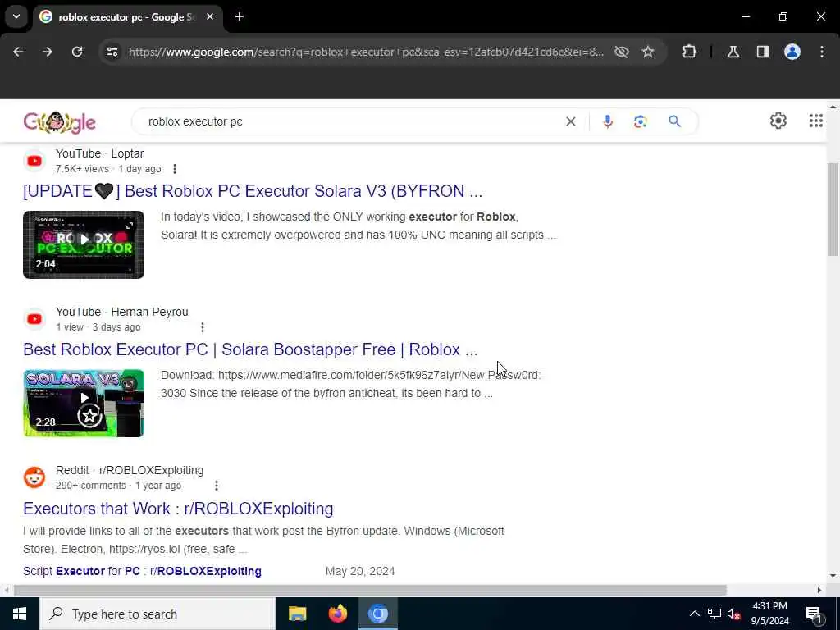This screenshot has height=630, width=840.
Task: Open more options for Hernan Peyrou result
Action: [x=202, y=326]
